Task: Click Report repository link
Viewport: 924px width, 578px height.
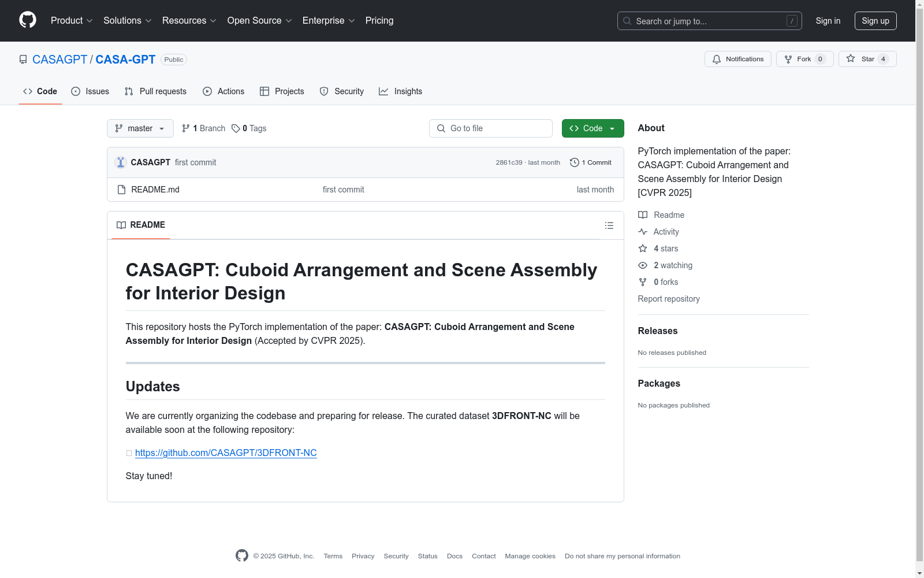Action: click(x=669, y=299)
